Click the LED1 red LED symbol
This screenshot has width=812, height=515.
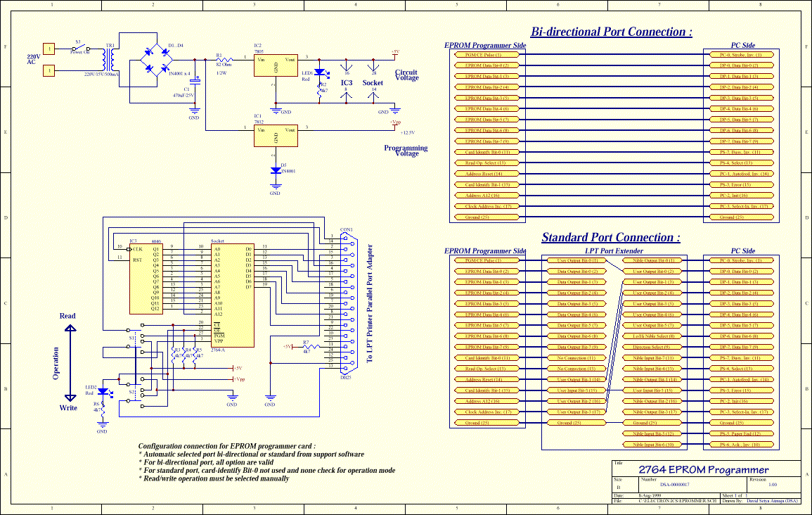pyautogui.click(x=320, y=72)
